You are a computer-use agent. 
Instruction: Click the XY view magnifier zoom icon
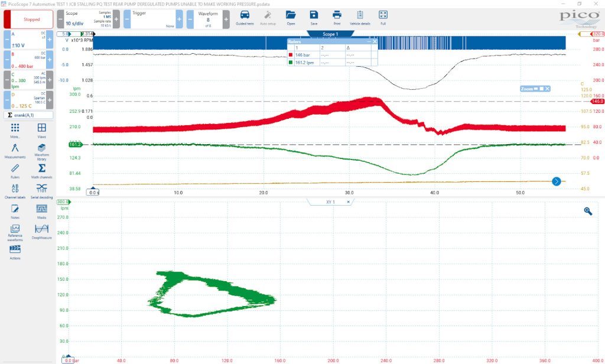588,211
